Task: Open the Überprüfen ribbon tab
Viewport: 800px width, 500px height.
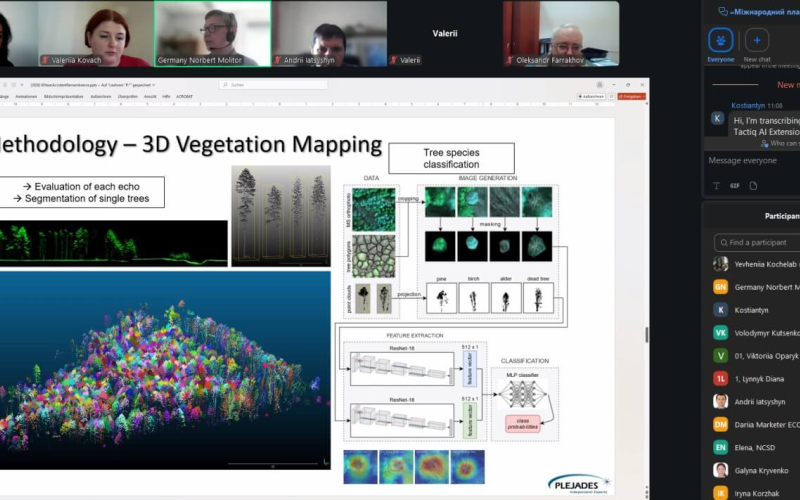Action: pos(128,96)
